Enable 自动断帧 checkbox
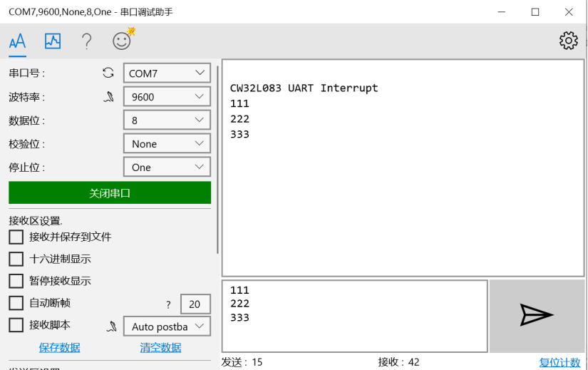Screen dimensions: 588x370 [x=16, y=303]
